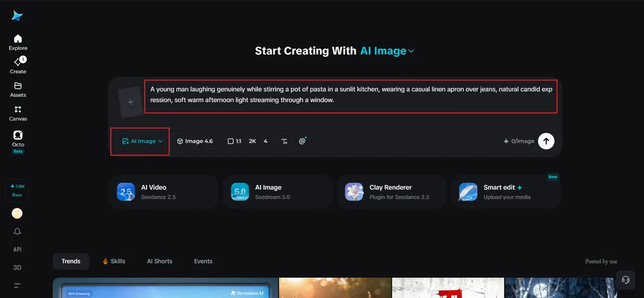The width and height of the screenshot is (644, 298).
Task: Open the AI Image Seedream 5.0 card
Action: point(277,192)
